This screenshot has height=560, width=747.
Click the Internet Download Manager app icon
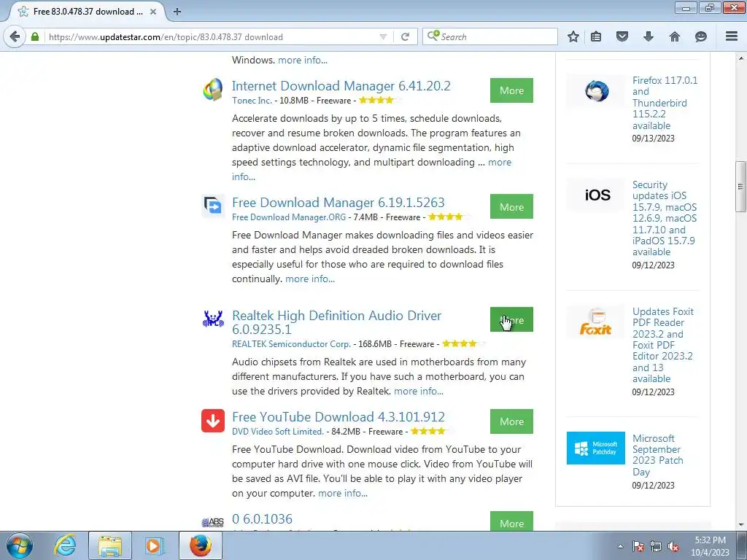[213, 90]
